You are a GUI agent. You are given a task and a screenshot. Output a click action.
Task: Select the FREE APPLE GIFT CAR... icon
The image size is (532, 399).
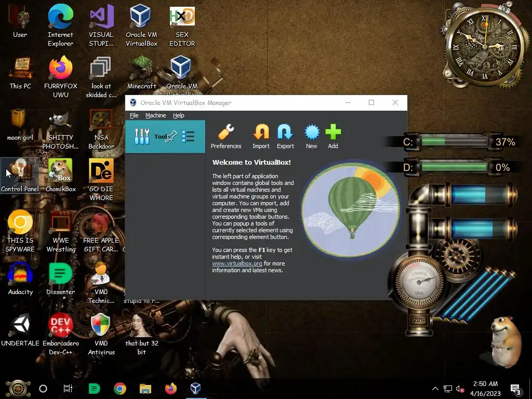[x=101, y=231]
